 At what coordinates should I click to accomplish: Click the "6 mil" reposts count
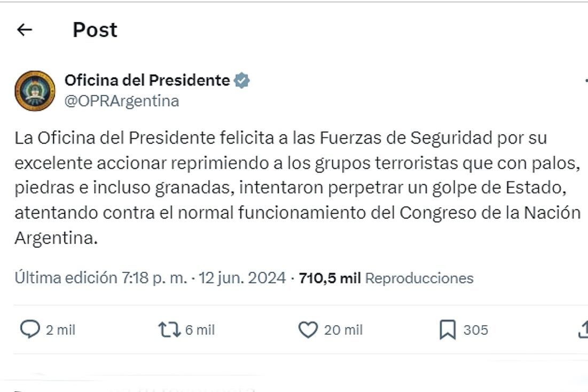(x=200, y=331)
